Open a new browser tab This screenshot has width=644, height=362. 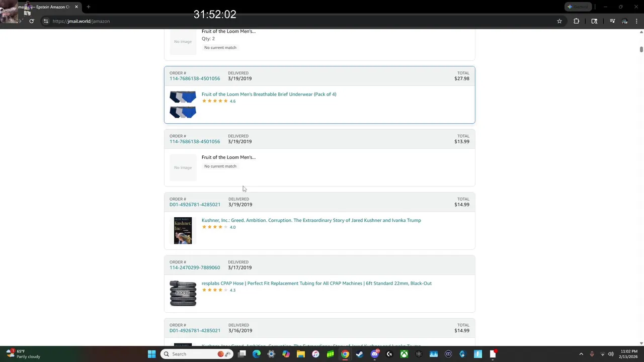tap(88, 7)
